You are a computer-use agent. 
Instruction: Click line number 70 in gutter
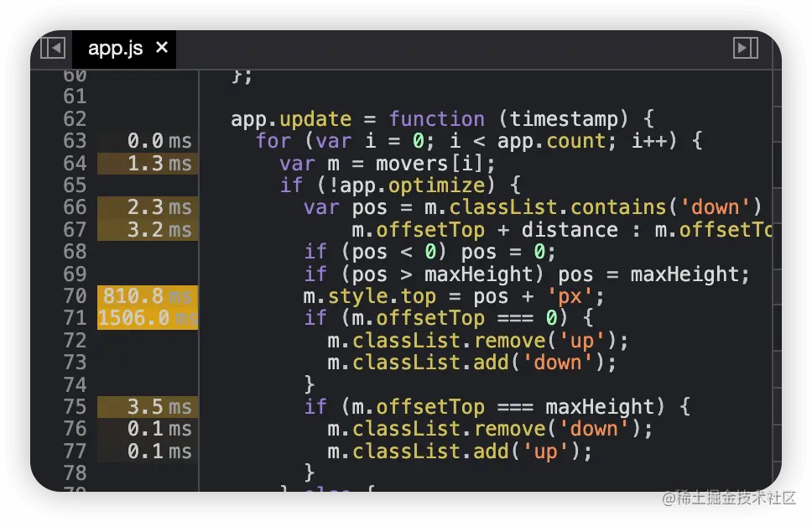tap(75, 296)
